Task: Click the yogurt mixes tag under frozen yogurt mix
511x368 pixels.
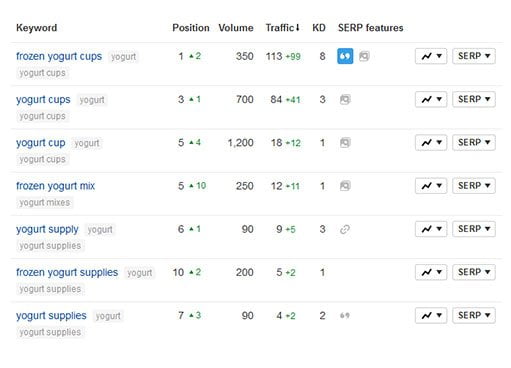Action: [45, 202]
